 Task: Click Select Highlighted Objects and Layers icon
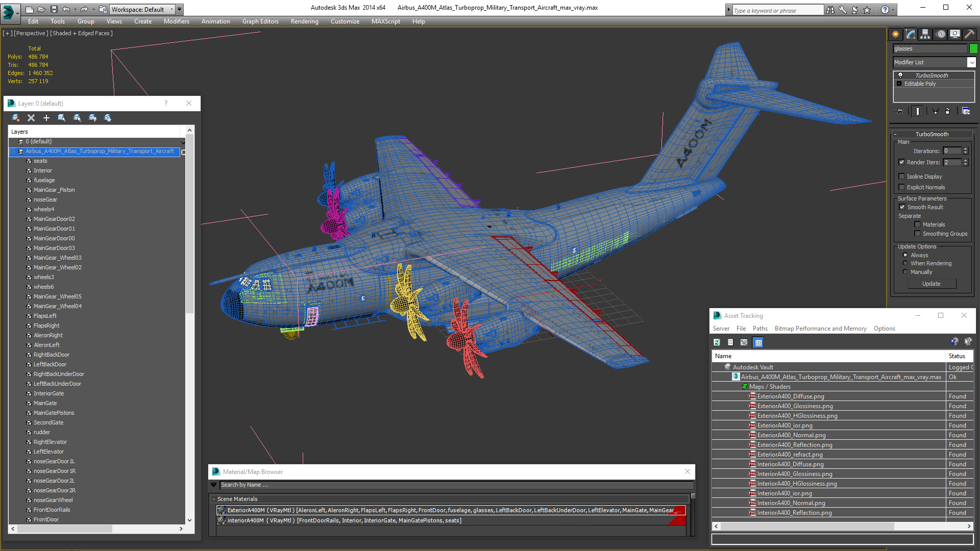(x=62, y=118)
